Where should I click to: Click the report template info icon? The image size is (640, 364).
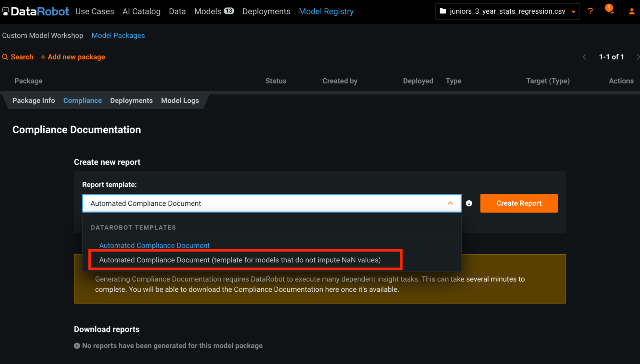pos(469,203)
